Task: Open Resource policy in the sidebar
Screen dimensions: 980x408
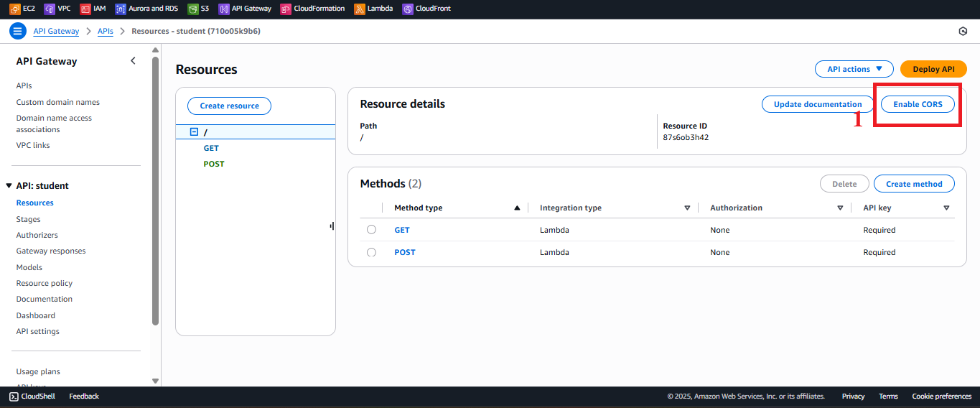Action: 45,283
